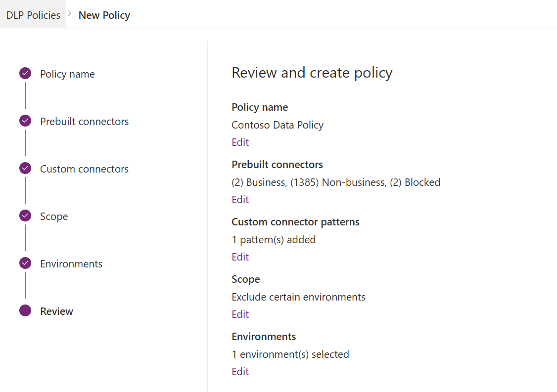Select the New Policy breadcrumb item
The image size is (557, 392).
pos(104,15)
